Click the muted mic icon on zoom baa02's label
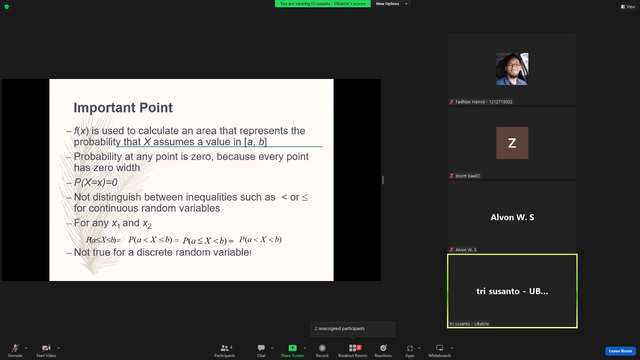 451,176
